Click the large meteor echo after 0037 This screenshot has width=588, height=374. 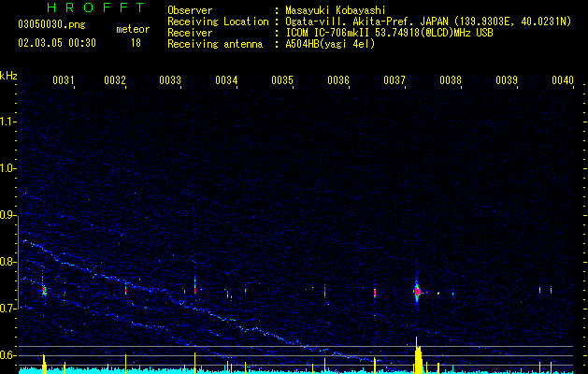tap(417, 291)
